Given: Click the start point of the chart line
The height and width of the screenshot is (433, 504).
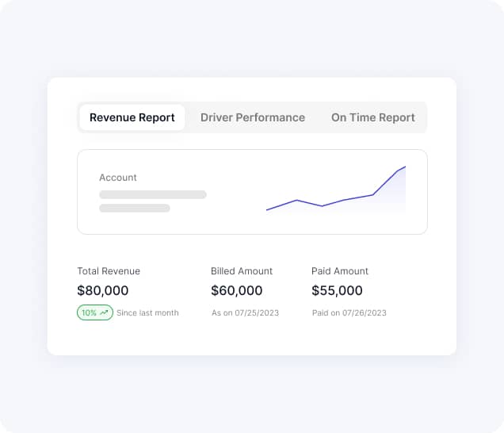Looking at the screenshot, I should click(267, 209).
